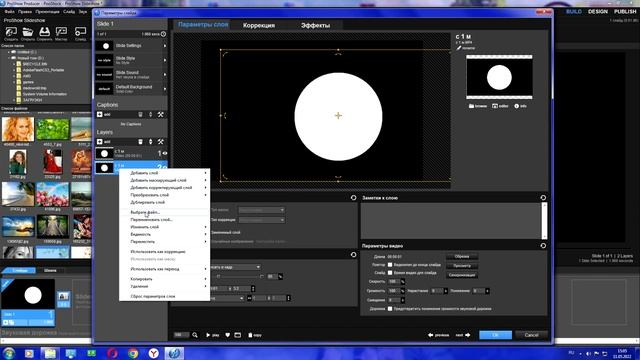Screen dimensions: 640x360
Task: Show layer info icon under thumbnail
Action: point(520,106)
